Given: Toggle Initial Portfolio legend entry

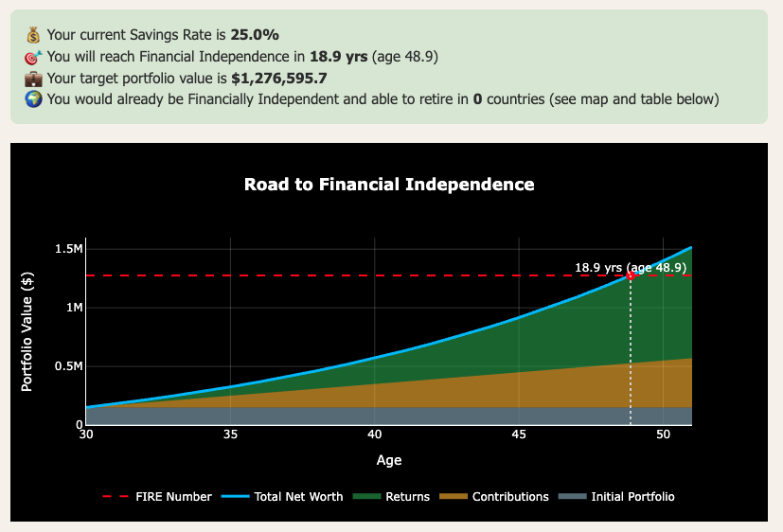Looking at the screenshot, I should click(x=616, y=497).
